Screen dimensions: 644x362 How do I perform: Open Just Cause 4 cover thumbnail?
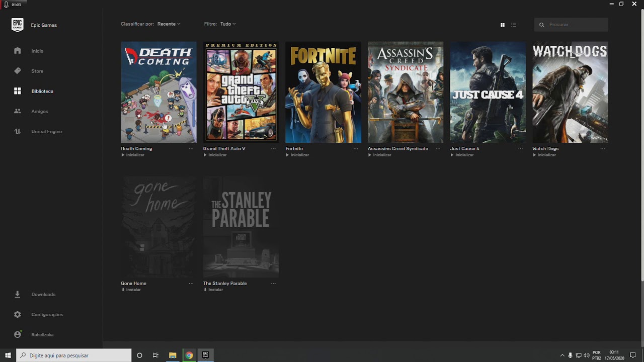point(488,92)
